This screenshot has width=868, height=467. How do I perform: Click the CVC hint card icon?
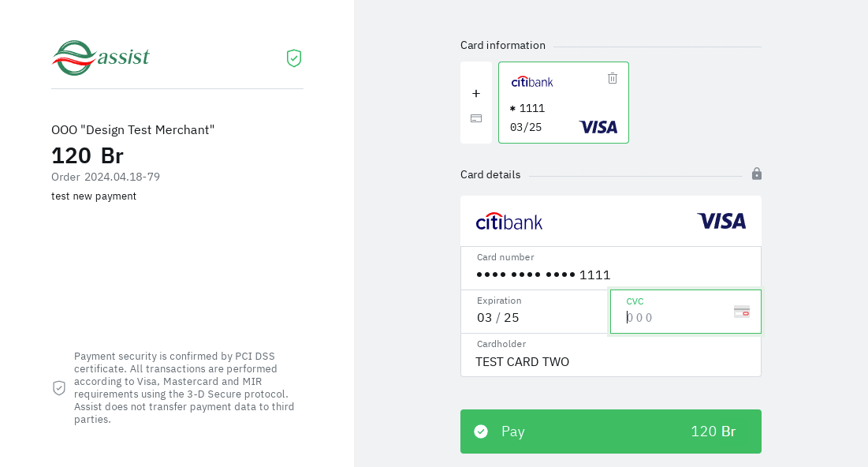742,312
